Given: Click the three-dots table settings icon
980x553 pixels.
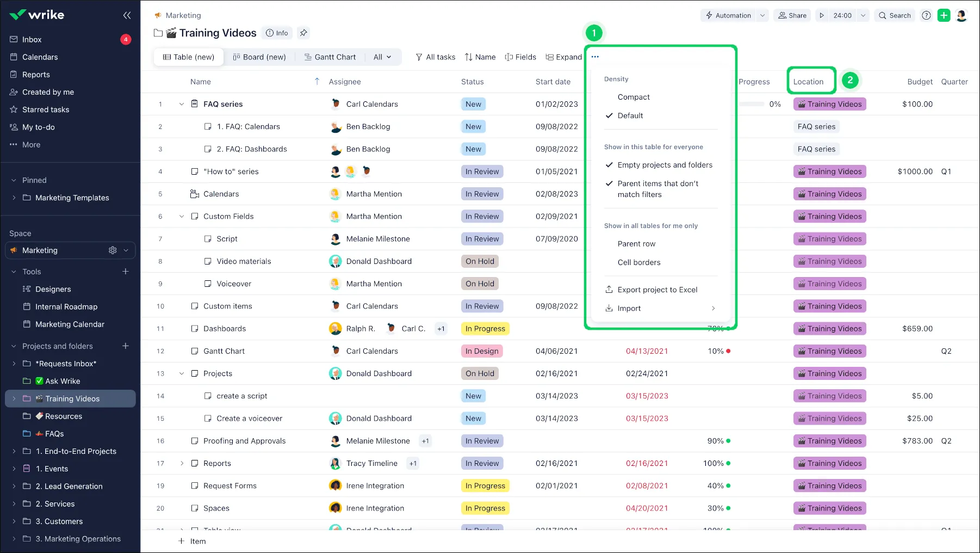Looking at the screenshot, I should coord(595,57).
